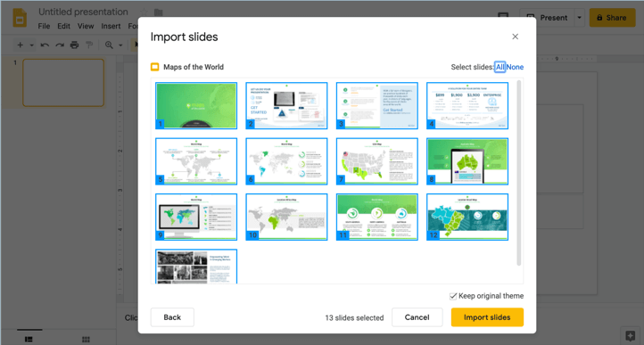Click the dialog's vertical scrollbar

[519, 173]
